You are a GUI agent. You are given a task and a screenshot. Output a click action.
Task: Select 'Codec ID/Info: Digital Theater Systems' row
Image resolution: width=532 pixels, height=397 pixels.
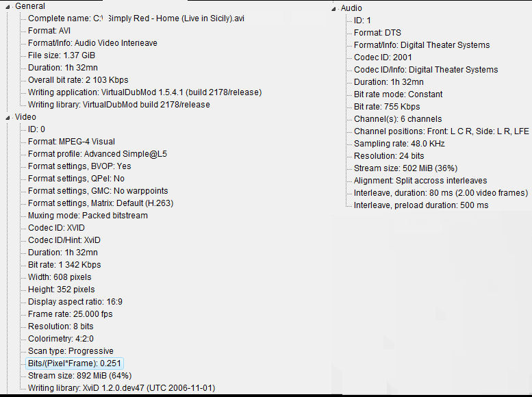coord(426,70)
